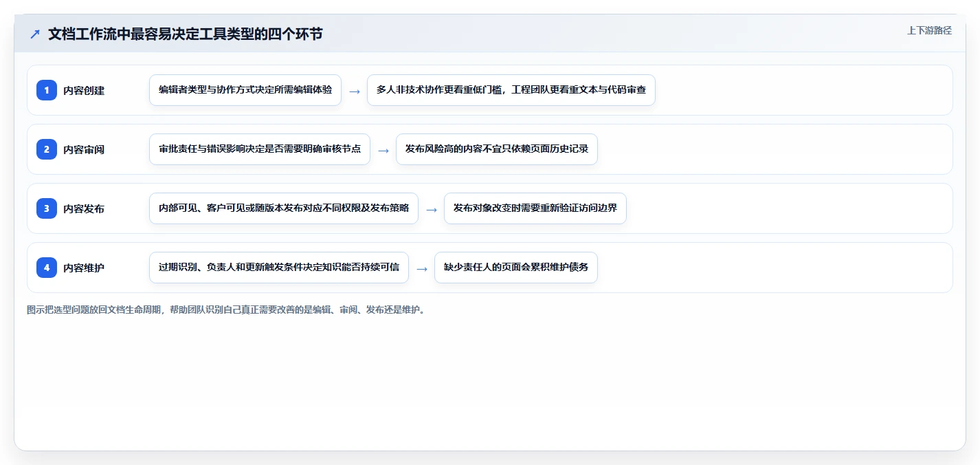Viewport: 980px width, 465px height.
Task: Click the number 4 badge for 内容维护
Action: pyautogui.click(x=47, y=268)
